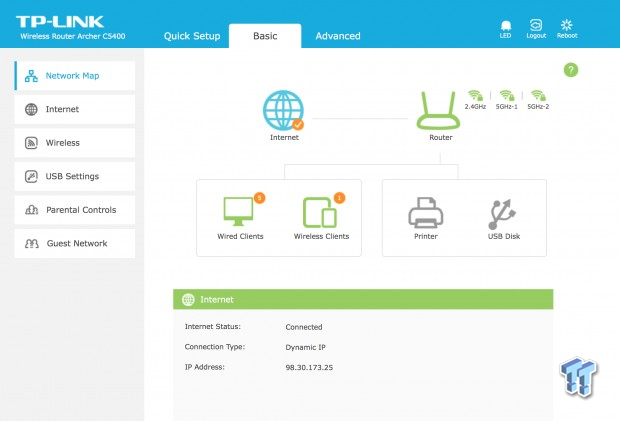The height and width of the screenshot is (421, 620).
Task: Switch to Quick Setup tab
Action: point(192,36)
